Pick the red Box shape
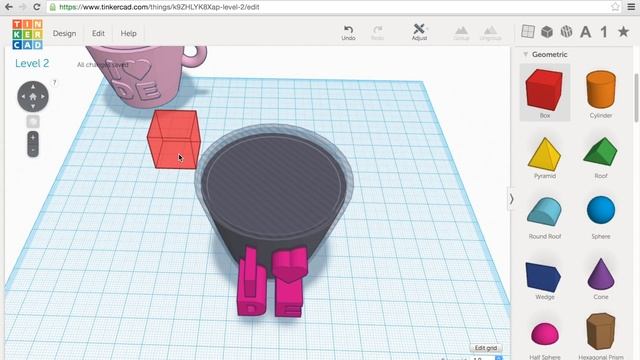This screenshot has width=640, height=360. pyautogui.click(x=544, y=92)
